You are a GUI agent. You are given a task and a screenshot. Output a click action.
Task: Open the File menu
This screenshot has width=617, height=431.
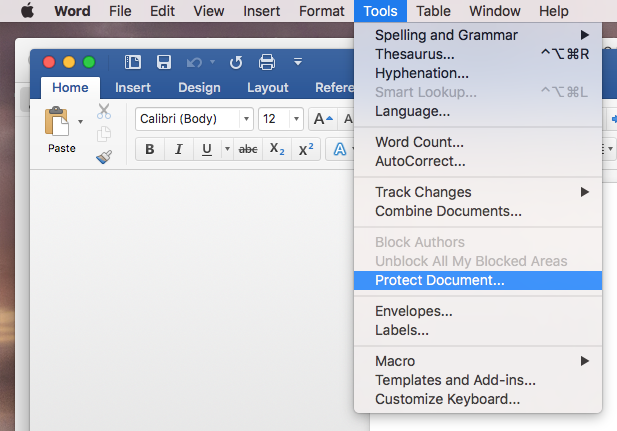click(120, 11)
